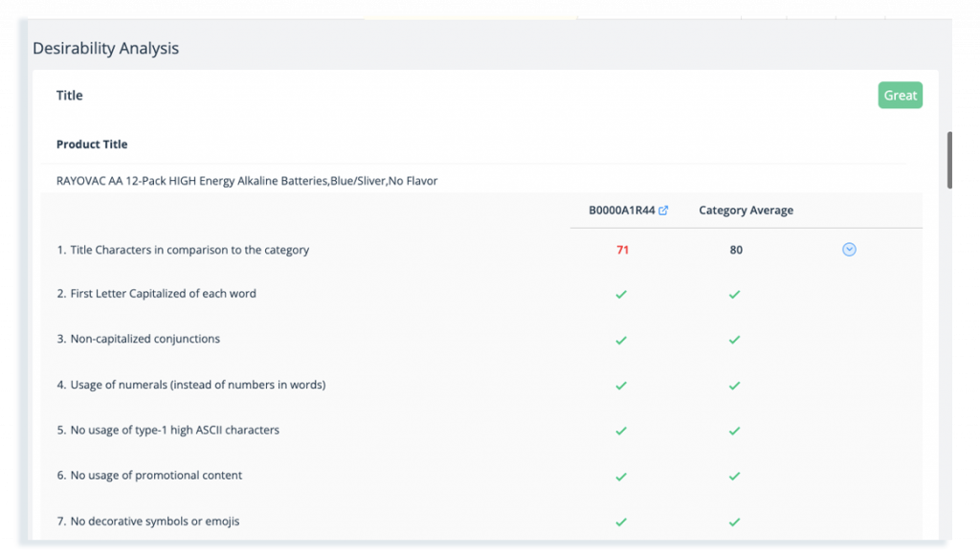Expand Title Characters row details chevron
Image resolution: width=980 pixels, height=556 pixels.
[849, 250]
